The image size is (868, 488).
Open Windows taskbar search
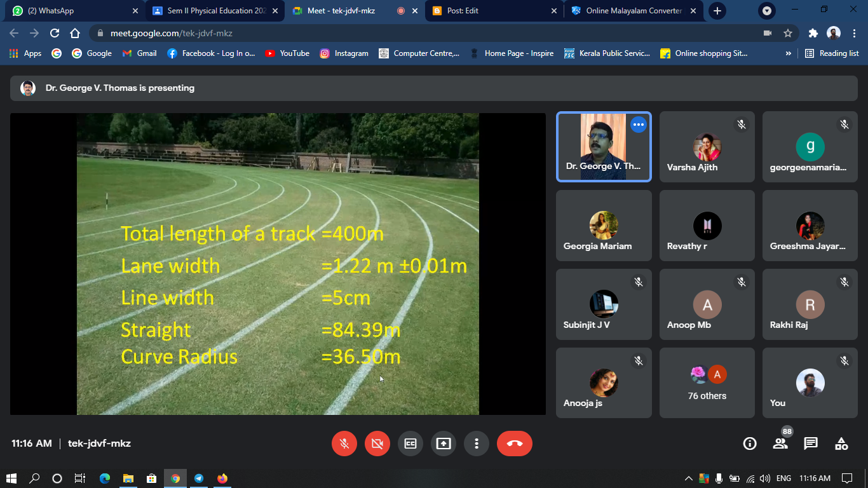[34, 478]
